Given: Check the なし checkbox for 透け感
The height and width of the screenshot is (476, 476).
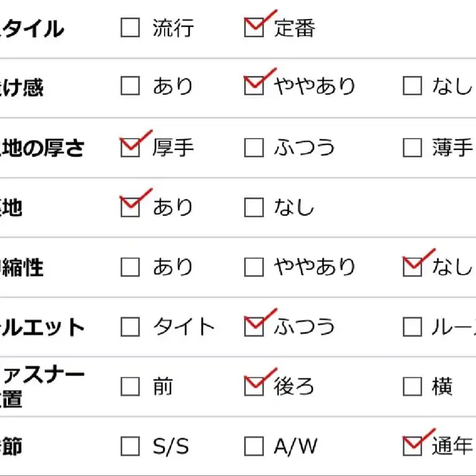Looking at the screenshot, I should [412, 86].
